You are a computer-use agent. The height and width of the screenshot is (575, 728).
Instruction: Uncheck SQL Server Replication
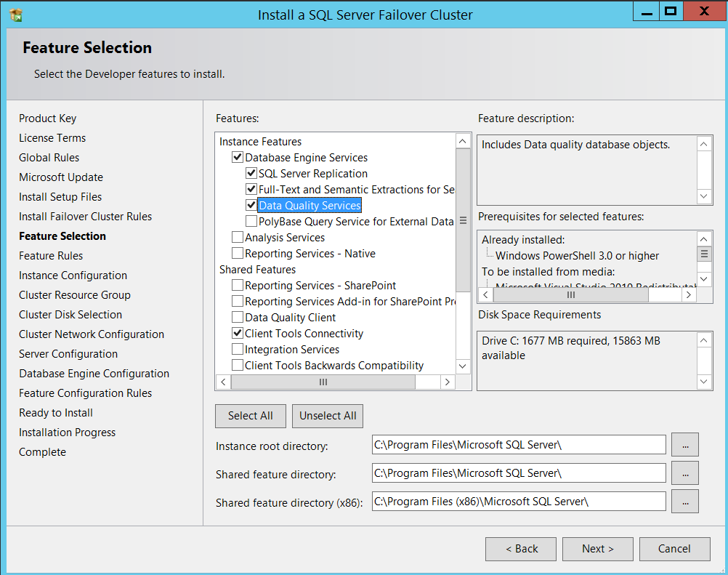(x=251, y=174)
